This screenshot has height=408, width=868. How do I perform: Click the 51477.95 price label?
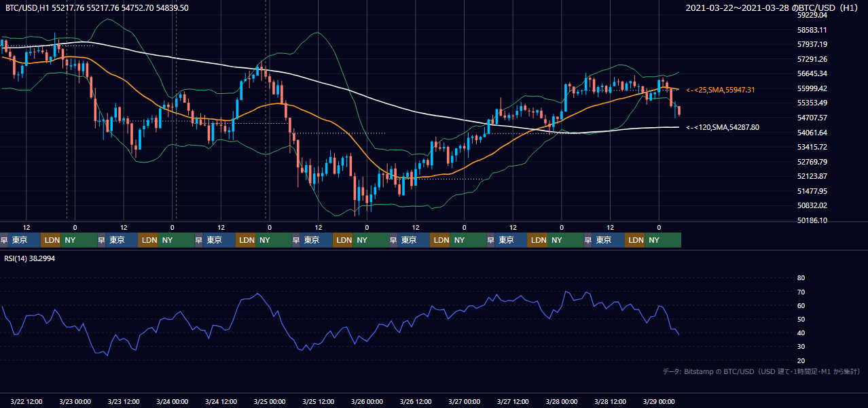(x=812, y=191)
